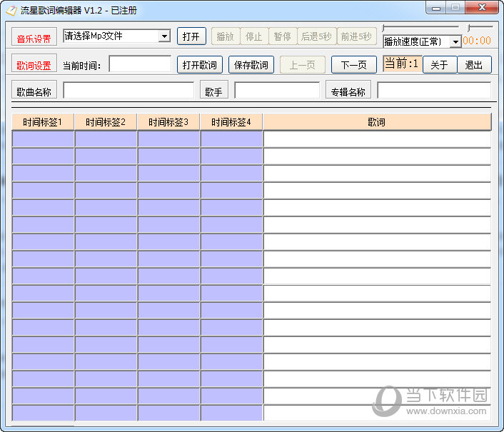Click the 退出 exit button
Screen dimensions: 504x432
pos(475,64)
